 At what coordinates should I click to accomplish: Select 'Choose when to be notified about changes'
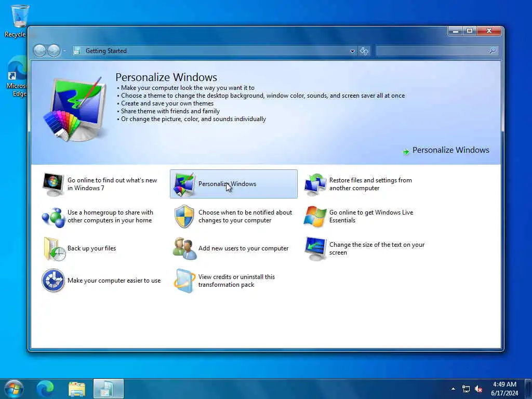point(245,217)
